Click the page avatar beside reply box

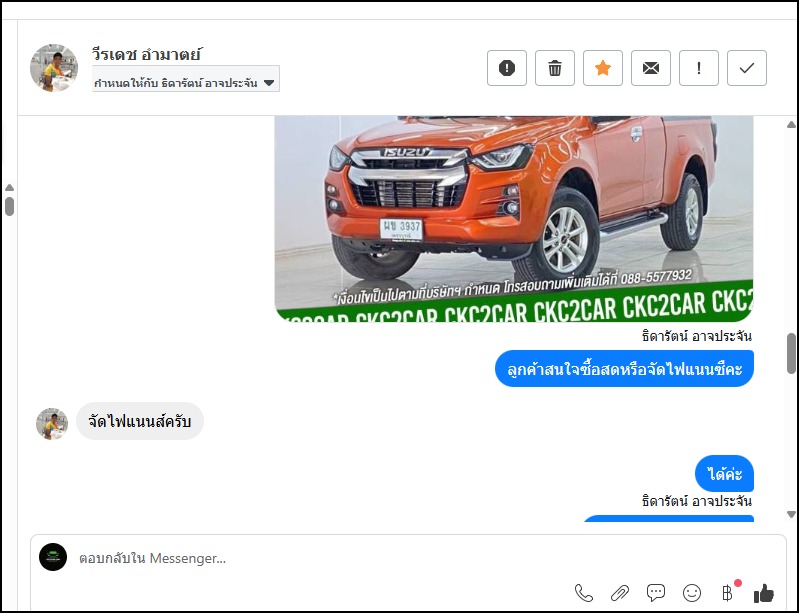[x=53, y=557]
